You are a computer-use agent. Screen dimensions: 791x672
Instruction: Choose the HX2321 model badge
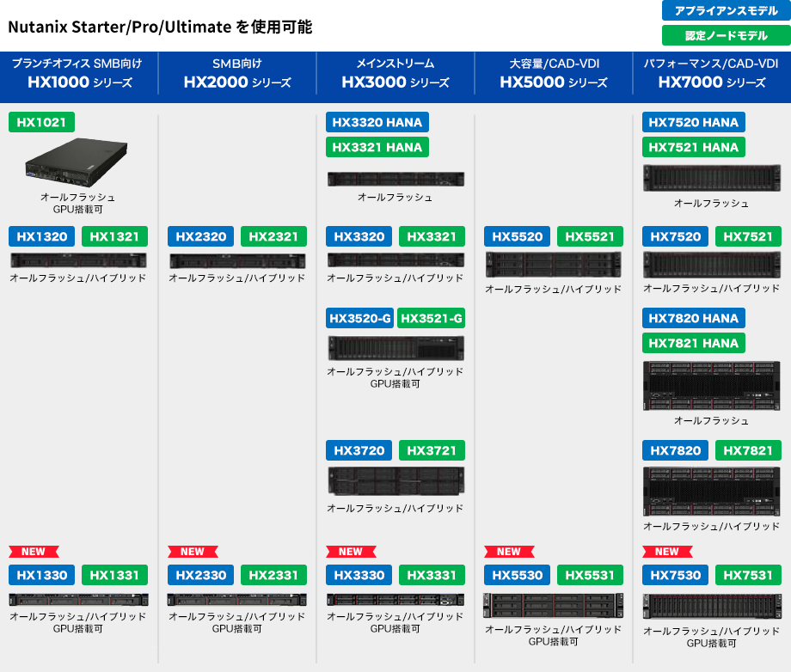(x=273, y=236)
